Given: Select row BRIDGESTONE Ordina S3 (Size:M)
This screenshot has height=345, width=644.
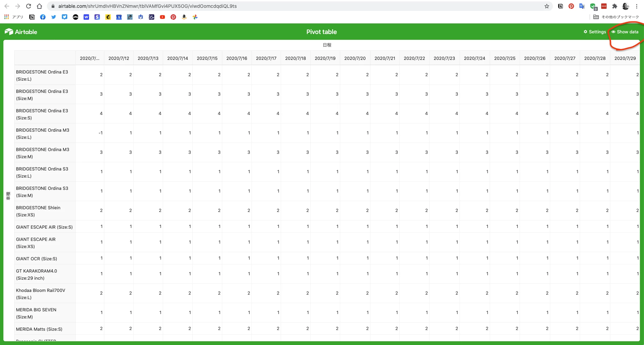Looking at the screenshot, I should pyautogui.click(x=45, y=192).
